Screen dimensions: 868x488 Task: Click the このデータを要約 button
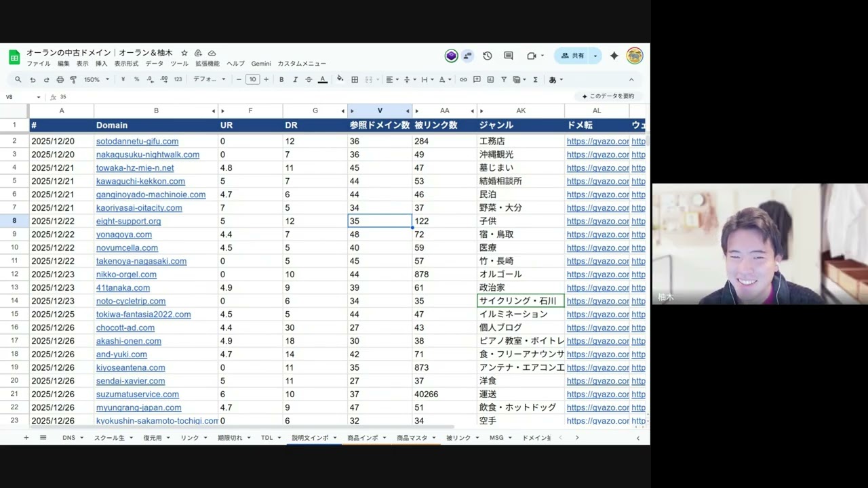tap(608, 96)
